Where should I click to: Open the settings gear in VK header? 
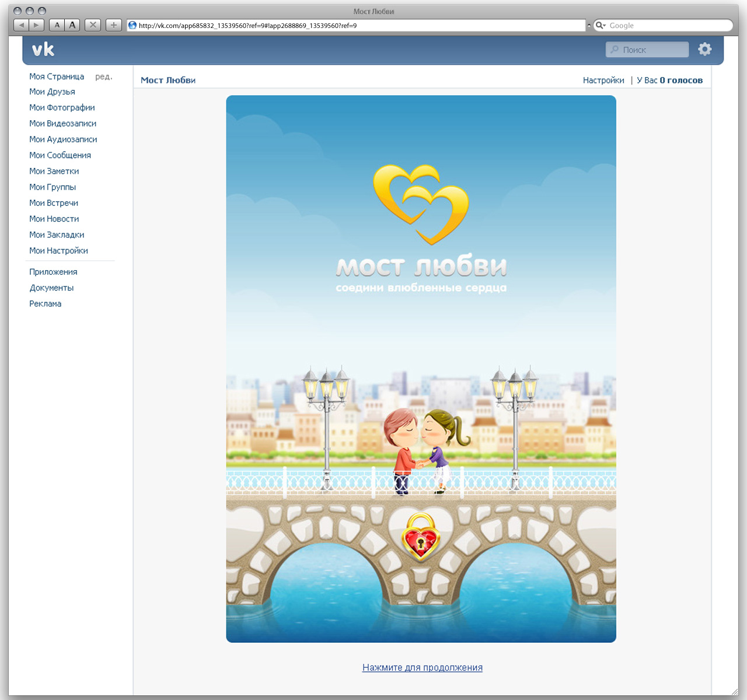point(705,50)
